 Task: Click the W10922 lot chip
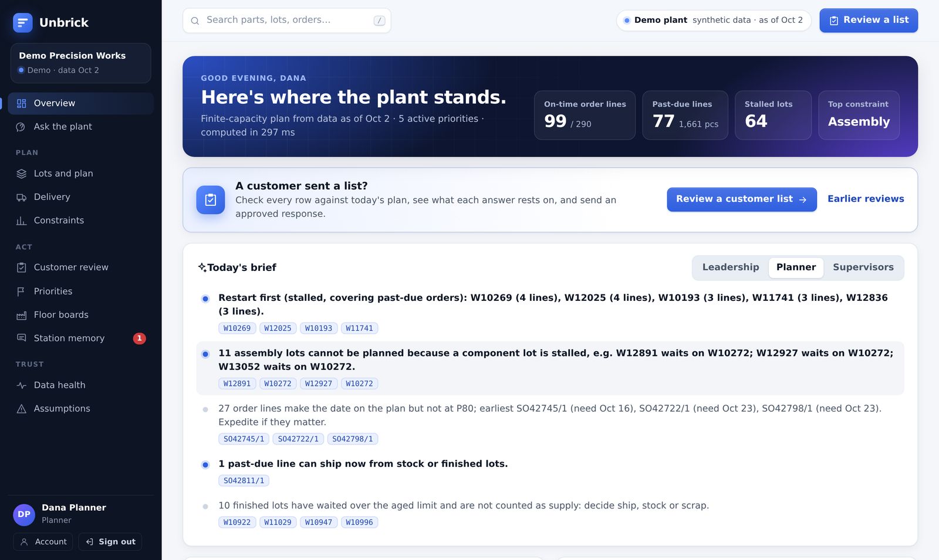237,522
